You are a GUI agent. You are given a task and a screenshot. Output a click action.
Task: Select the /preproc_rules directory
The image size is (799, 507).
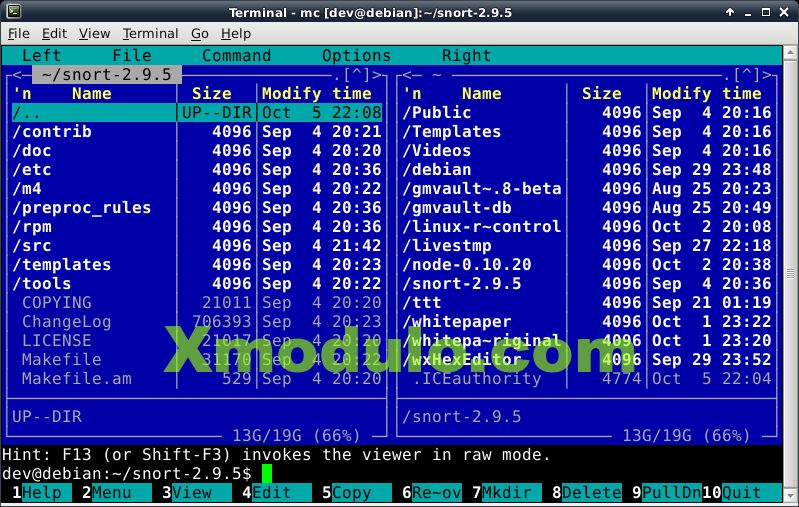tap(197, 207)
